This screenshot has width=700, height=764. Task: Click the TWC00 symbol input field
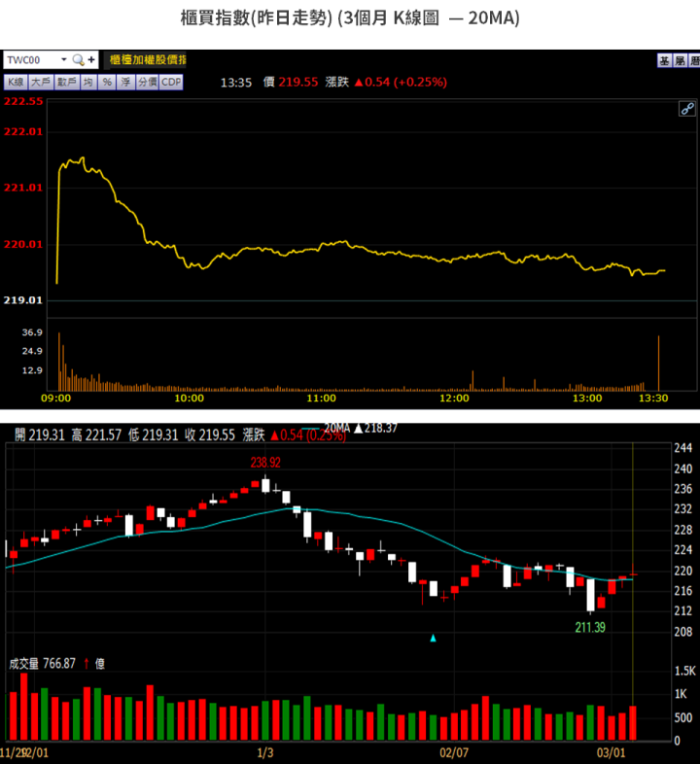[x=32, y=60]
